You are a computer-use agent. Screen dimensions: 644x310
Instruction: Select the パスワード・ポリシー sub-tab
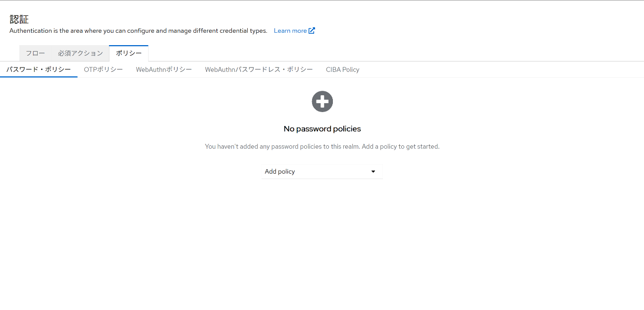39,69
